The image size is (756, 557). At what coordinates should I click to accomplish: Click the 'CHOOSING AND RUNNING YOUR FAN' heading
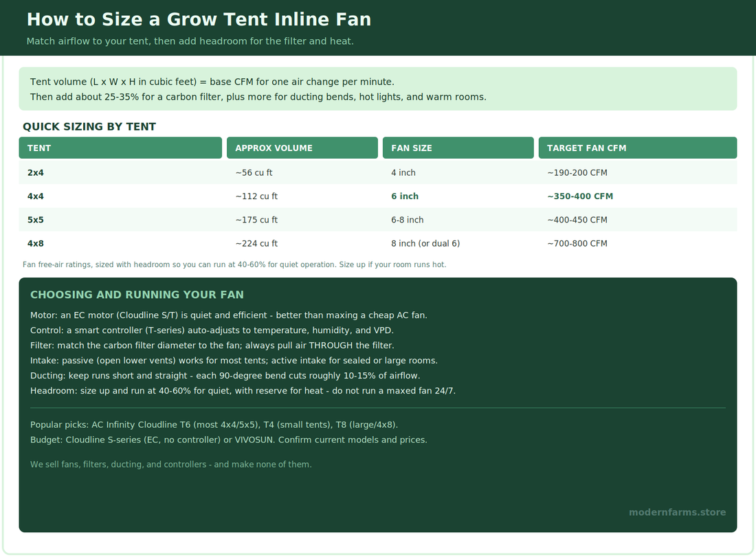[137, 295]
